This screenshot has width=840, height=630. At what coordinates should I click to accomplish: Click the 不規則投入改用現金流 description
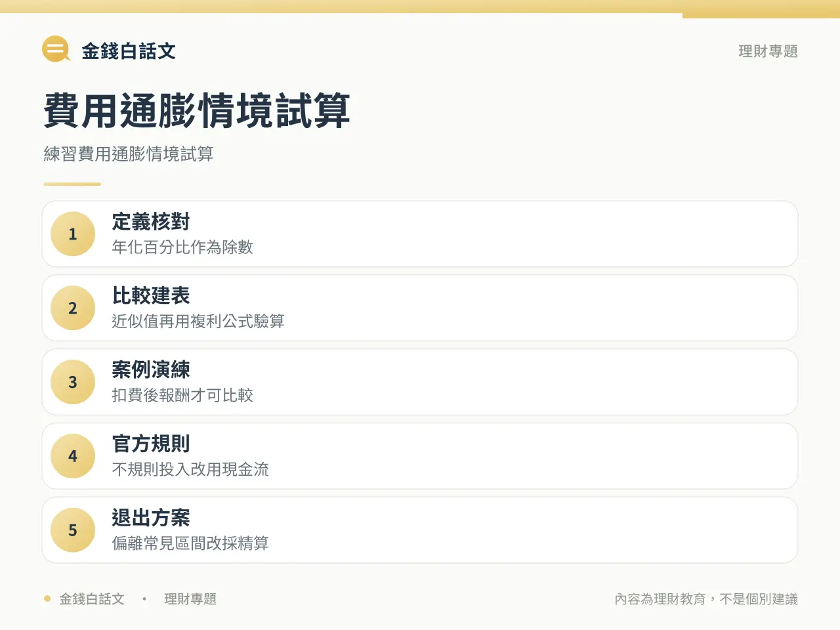tap(190, 469)
